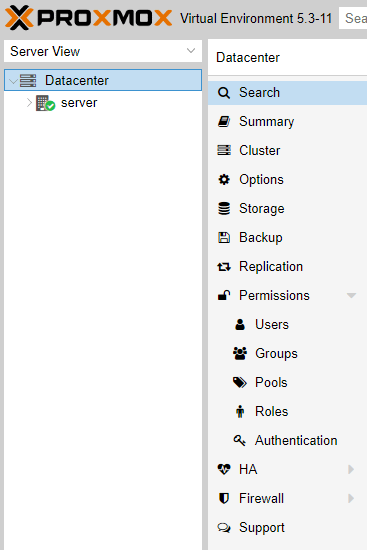This screenshot has width=367, height=550.
Task: Click the HA heartbeat icon
Action: [224, 469]
